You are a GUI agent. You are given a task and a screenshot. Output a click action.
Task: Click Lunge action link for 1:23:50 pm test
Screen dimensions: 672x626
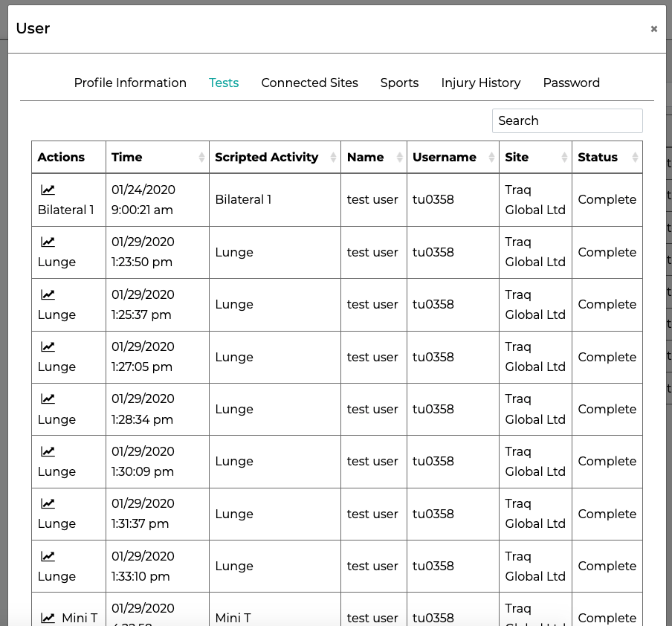click(56, 262)
